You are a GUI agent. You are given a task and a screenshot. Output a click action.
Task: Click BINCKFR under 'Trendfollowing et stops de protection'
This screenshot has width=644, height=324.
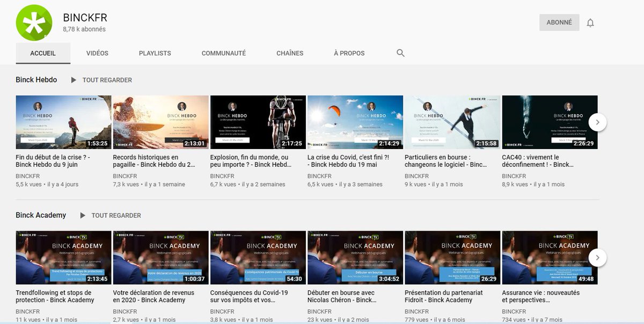pos(28,312)
